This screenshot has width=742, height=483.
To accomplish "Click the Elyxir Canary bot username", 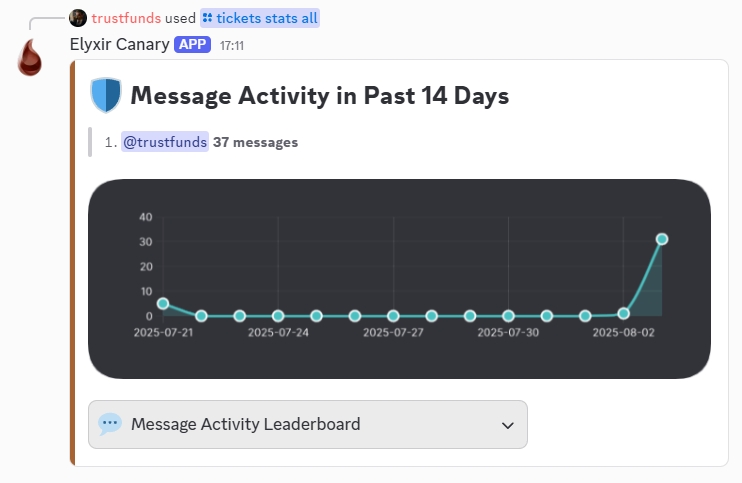I will [x=120, y=44].
